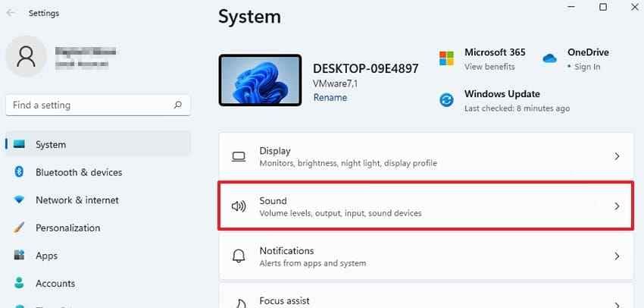Click the Personalization paintbrush icon
Viewport: 644px width, 308px height.
click(x=19, y=228)
